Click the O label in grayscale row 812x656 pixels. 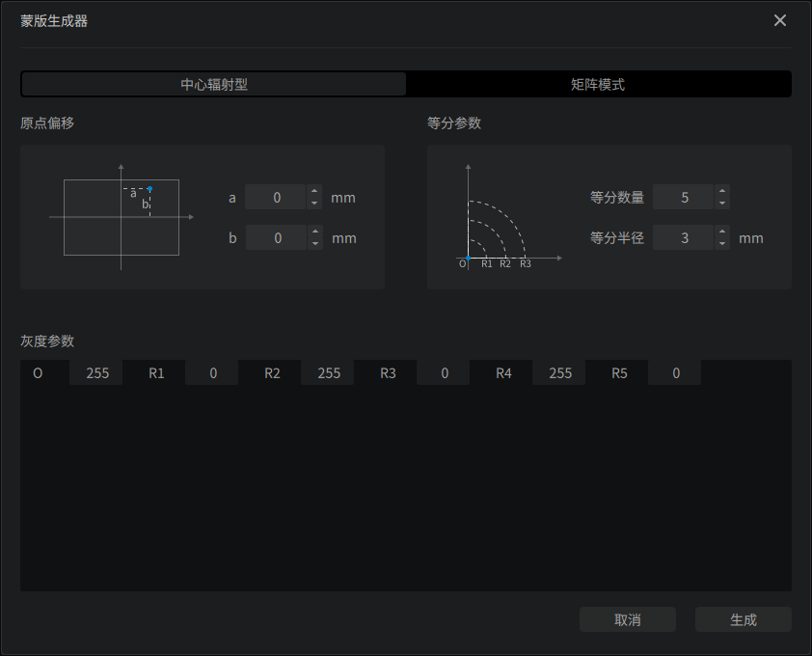(38, 373)
